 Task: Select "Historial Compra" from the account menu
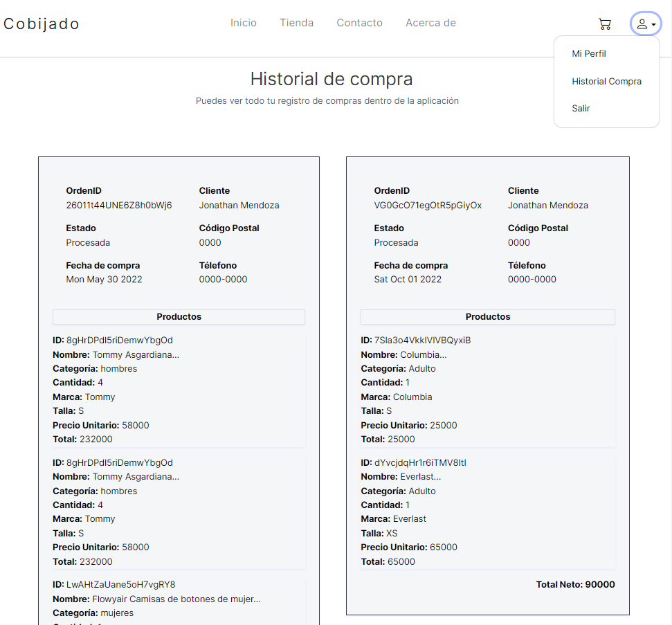606,81
